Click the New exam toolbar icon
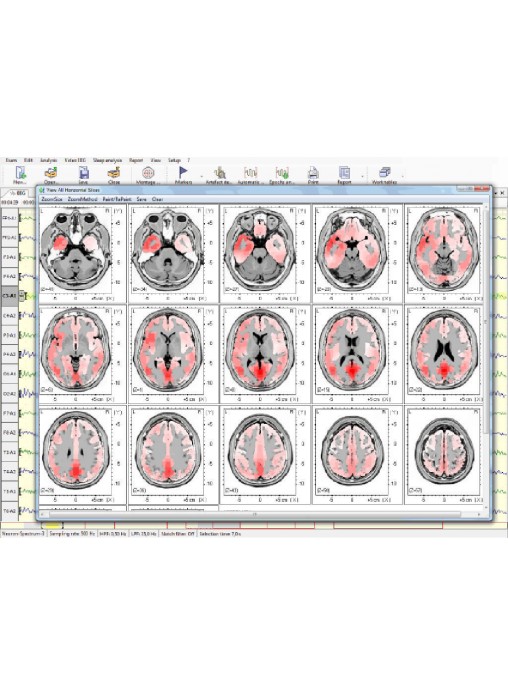Screen dimensions: 508x696 pos(20,174)
